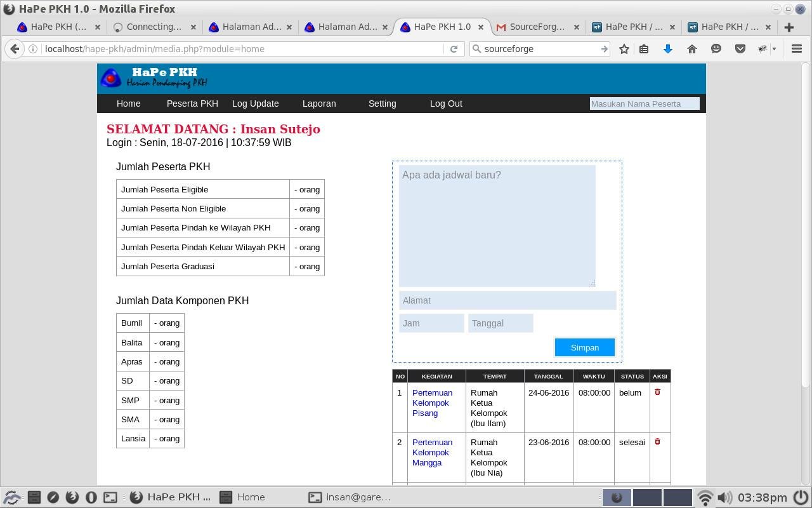Screen dimensions: 812x508
Task: Open the Pertemuan Kelompok Pisang link
Action: (x=432, y=403)
